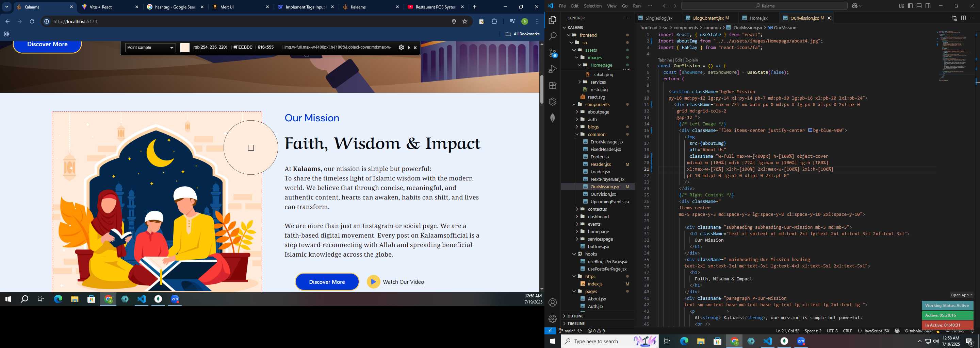The image size is (980, 348).
Task: Open settings gear in color picker toolbar
Action: 401,48
